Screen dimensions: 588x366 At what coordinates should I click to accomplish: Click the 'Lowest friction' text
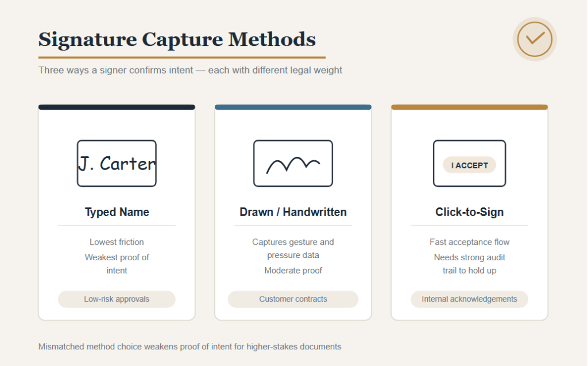pyautogui.click(x=117, y=242)
